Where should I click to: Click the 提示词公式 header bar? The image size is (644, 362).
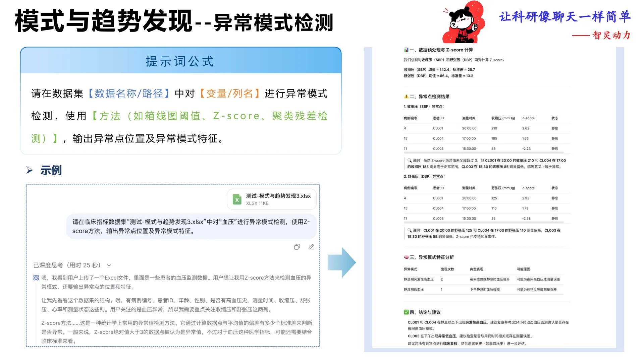180,61
